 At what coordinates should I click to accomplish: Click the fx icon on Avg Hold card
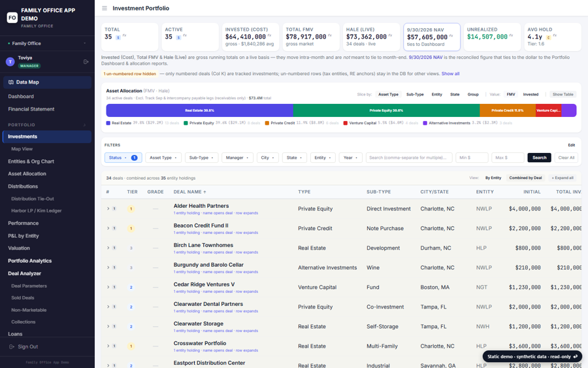(x=555, y=36)
